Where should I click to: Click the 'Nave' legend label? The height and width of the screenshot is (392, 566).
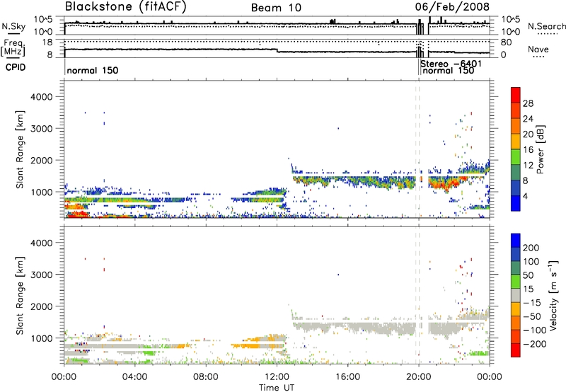[538, 50]
